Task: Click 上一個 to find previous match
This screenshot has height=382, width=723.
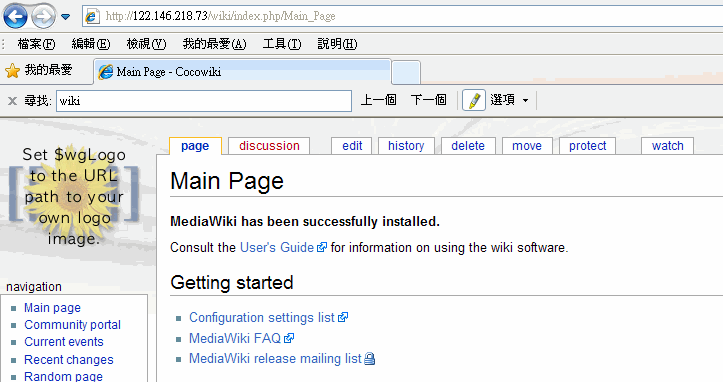Action: coord(378,100)
